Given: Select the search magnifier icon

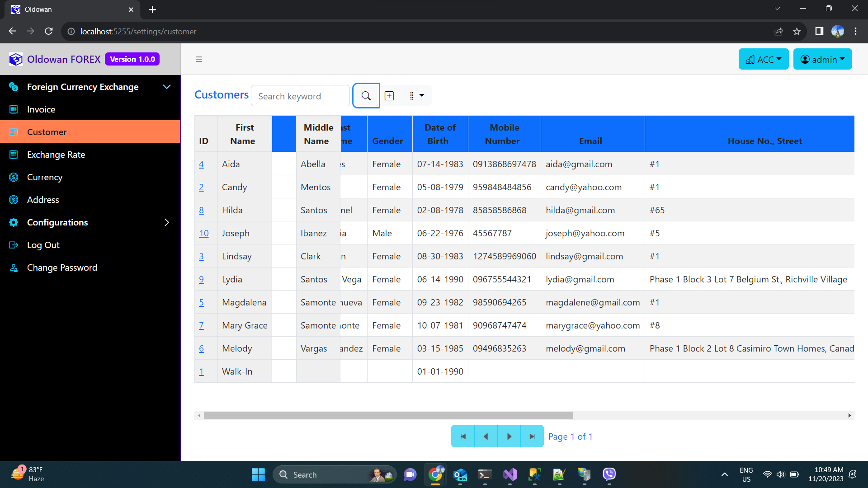Looking at the screenshot, I should (x=366, y=95).
